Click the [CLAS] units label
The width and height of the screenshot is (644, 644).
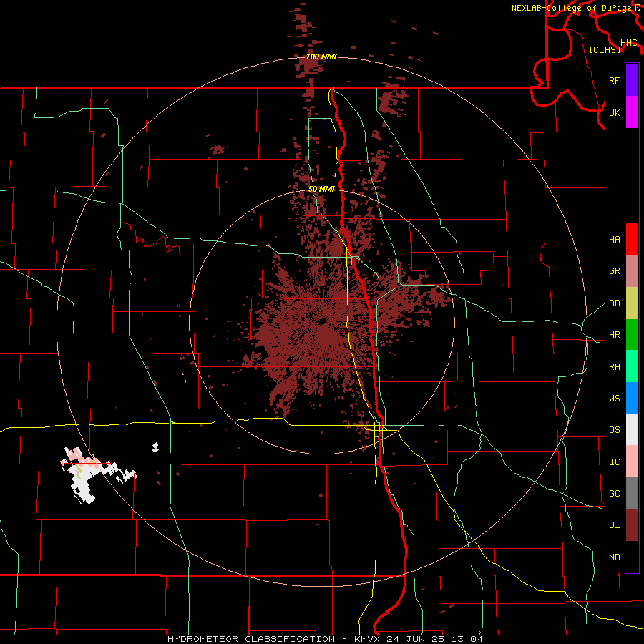pyautogui.click(x=605, y=49)
